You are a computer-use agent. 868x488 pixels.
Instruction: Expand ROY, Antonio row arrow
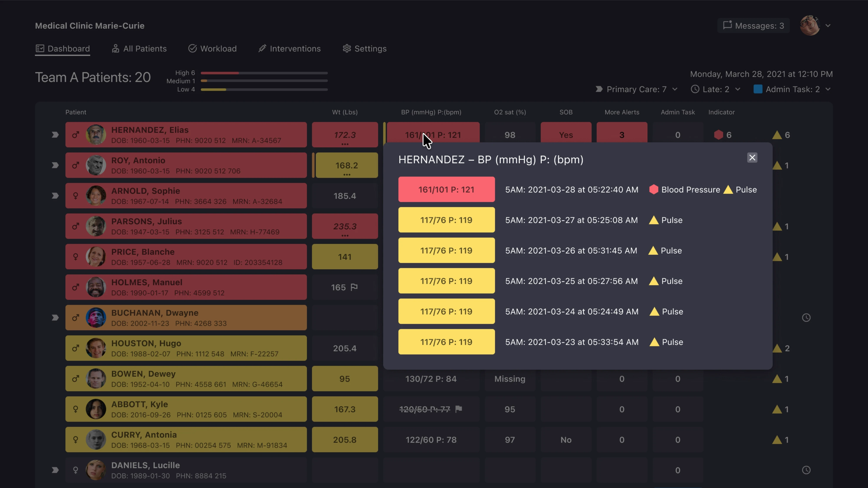(55, 165)
